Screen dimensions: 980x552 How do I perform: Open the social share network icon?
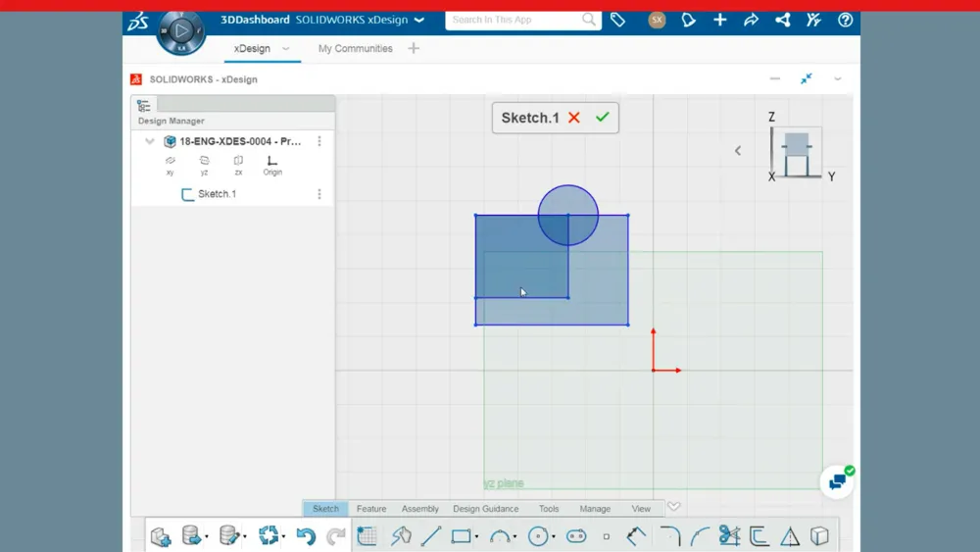click(782, 20)
